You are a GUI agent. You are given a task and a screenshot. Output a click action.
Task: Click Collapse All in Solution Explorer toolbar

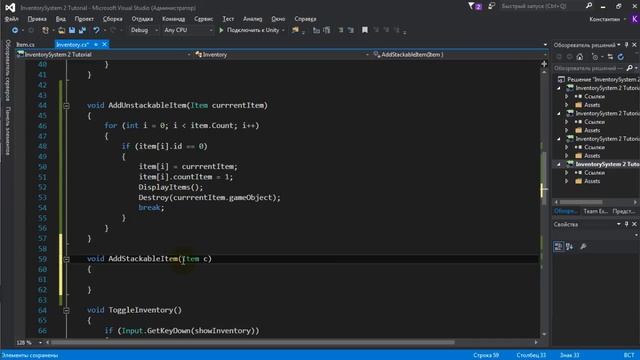coord(610,57)
